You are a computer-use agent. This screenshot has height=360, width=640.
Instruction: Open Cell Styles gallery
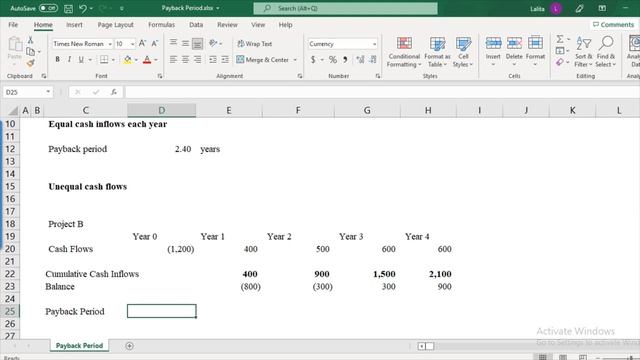(463, 52)
